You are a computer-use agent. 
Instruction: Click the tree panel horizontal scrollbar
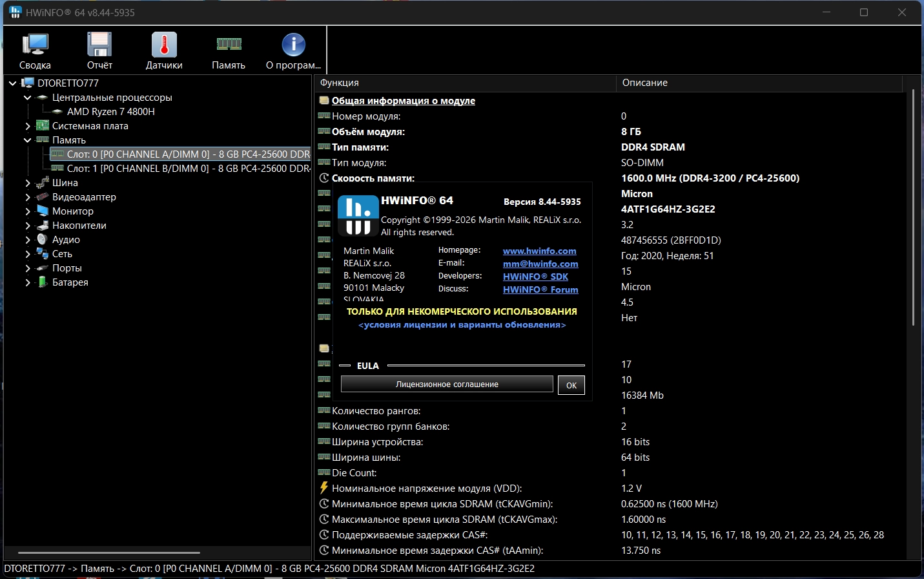[108, 553]
